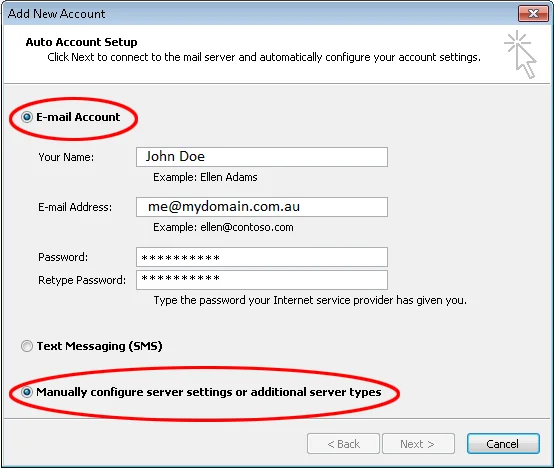
Task: Click the Next button
Action: click(418, 444)
